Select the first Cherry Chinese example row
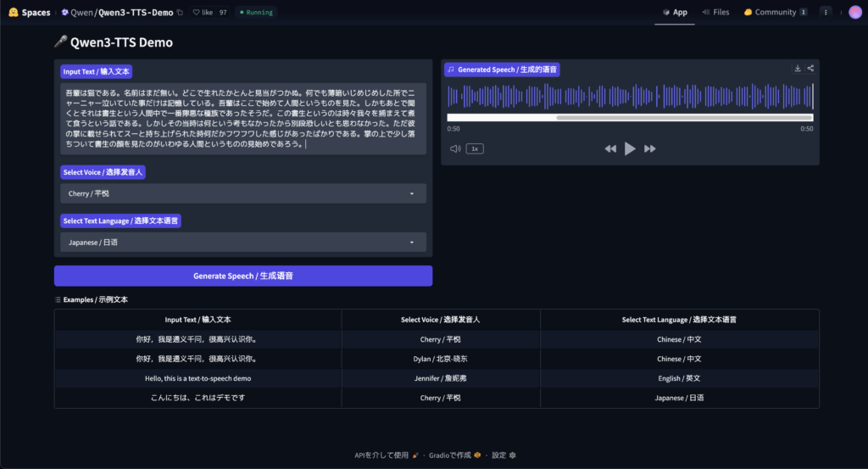Image resolution: width=868 pixels, height=469 pixels. [437, 339]
